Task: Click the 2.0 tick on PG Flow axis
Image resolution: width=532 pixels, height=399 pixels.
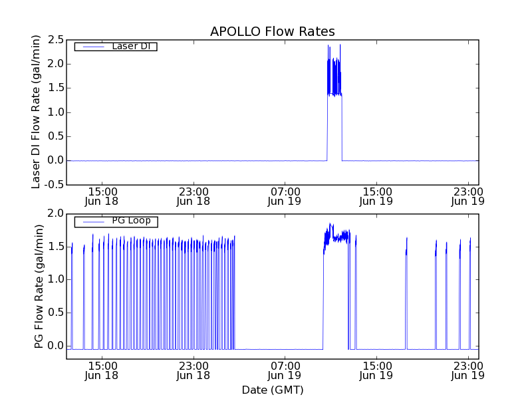Action: [56, 213]
